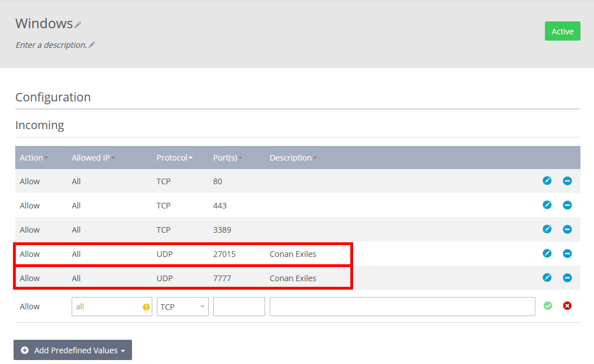This screenshot has height=364, width=594.
Task: Sort by the Action column header
Action: 34,158
